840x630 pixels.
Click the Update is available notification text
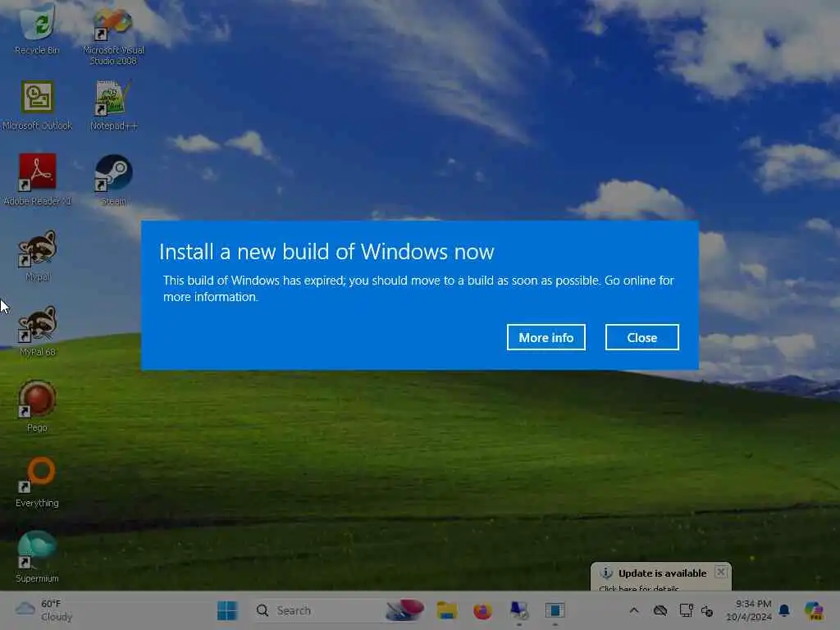(x=662, y=573)
